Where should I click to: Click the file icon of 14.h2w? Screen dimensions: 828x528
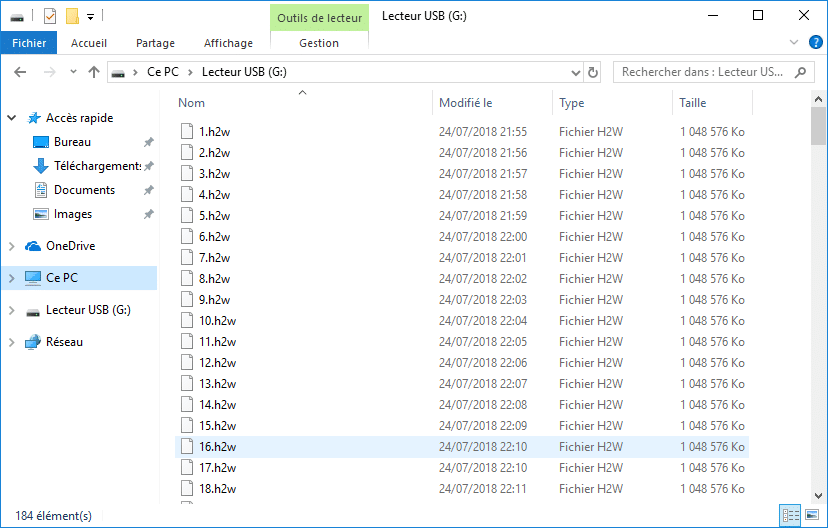click(187, 404)
